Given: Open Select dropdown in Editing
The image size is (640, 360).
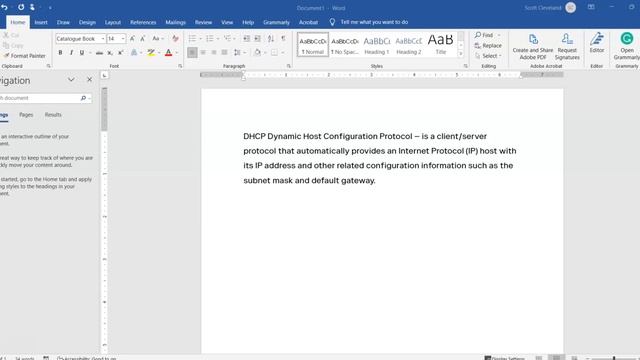Looking at the screenshot, I should pos(488,56).
